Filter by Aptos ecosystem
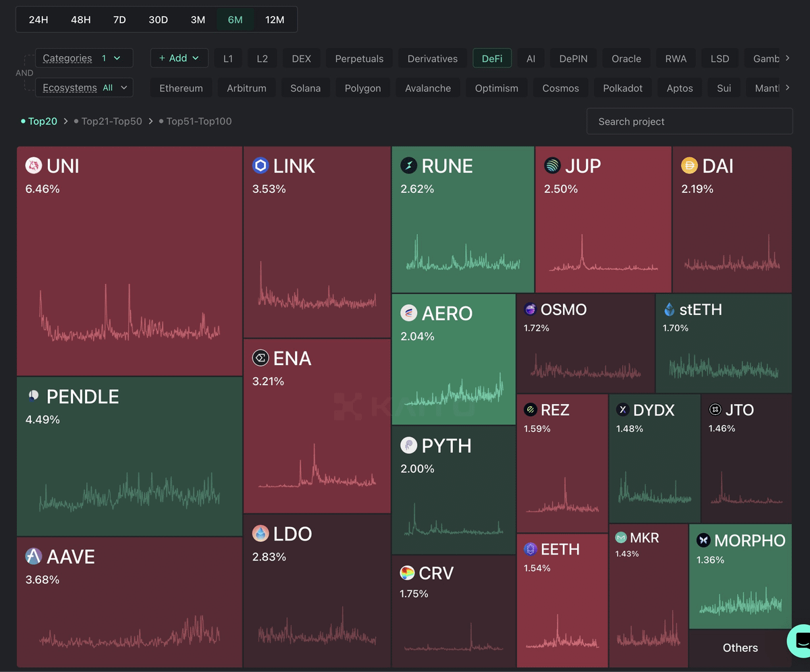 point(680,88)
